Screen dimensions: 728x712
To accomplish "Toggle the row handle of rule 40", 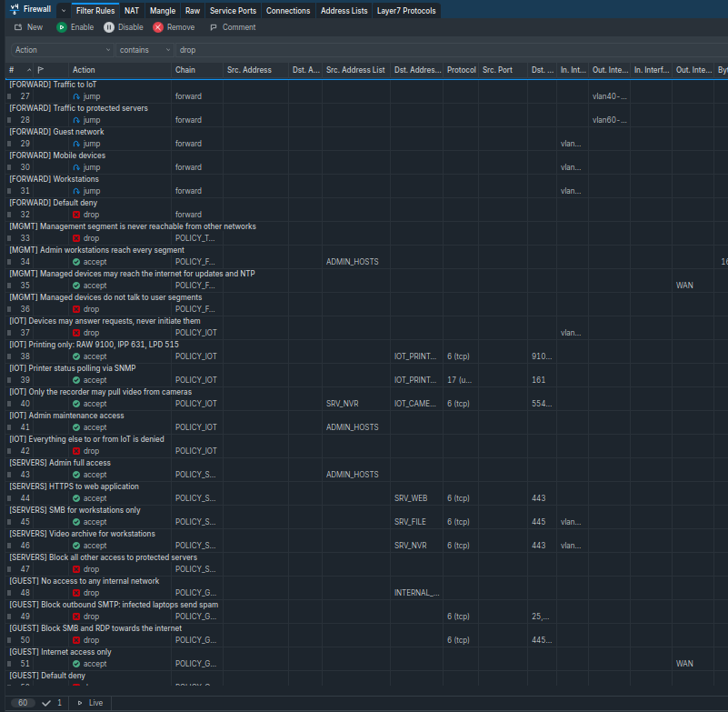I will point(9,404).
